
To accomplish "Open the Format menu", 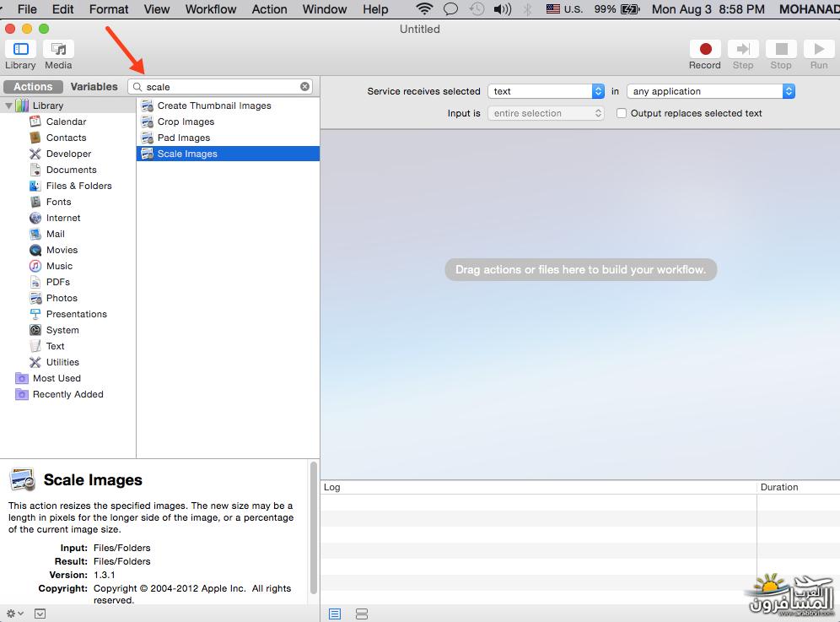I will pyautogui.click(x=109, y=9).
